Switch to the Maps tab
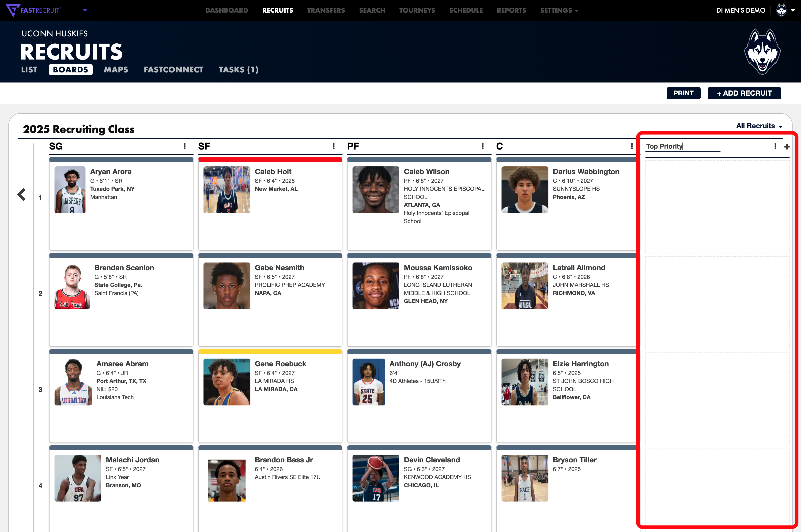This screenshot has width=801, height=532. [116, 70]
